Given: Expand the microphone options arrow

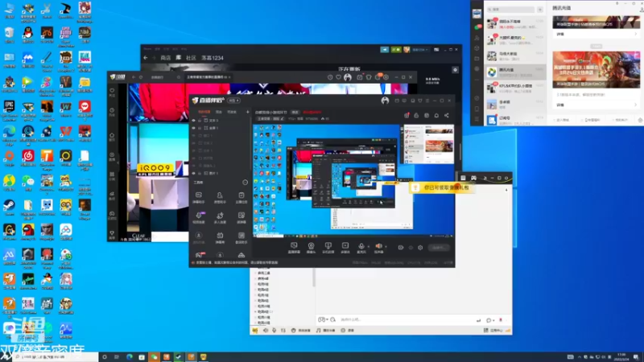Looking at the screenshot, I should point(368,246).
